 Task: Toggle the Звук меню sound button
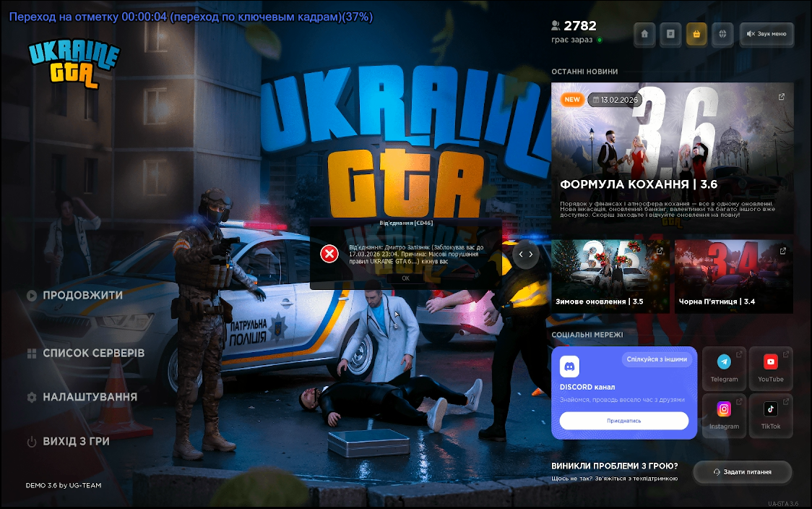coord(766,34)
